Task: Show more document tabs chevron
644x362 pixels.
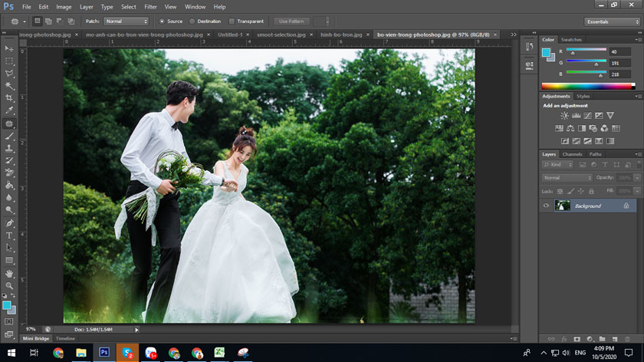Action: coord(514,35)
